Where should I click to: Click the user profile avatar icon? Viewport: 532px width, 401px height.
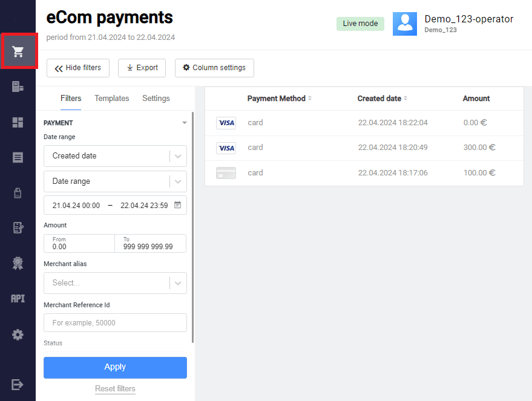coord(404,24)
